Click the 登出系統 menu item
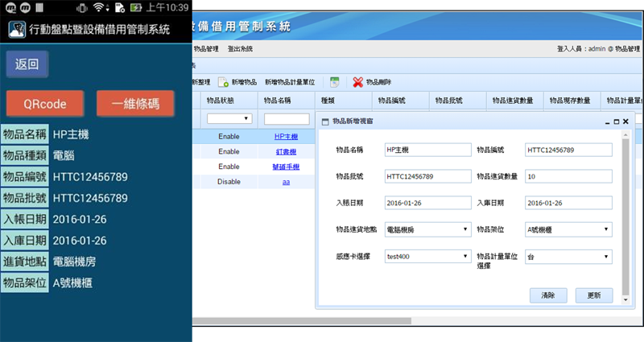 click(240, 49)
